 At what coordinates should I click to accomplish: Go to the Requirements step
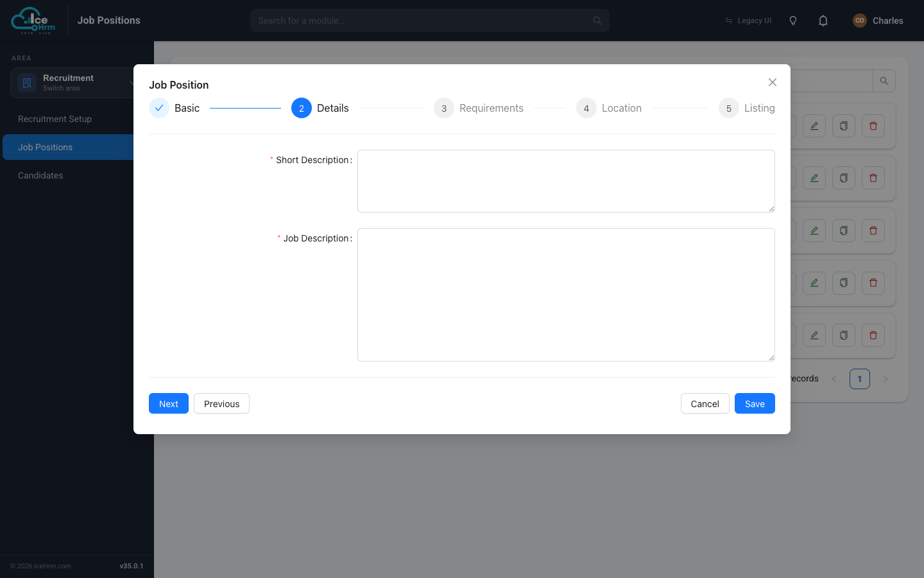pyautogui.click(x=479, y=108)
